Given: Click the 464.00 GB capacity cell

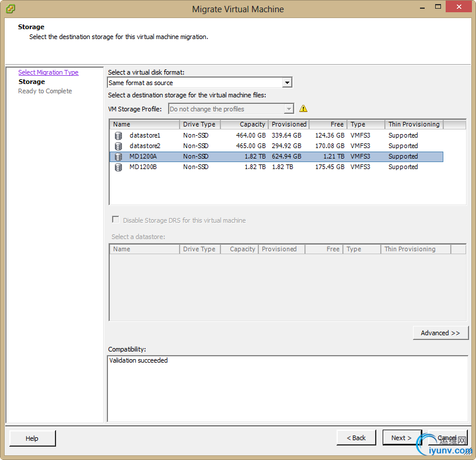Looking at the screenshot, I should coord(251,135).
